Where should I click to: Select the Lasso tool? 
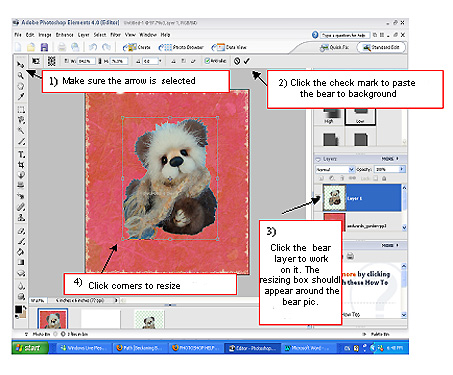[21, 120]
